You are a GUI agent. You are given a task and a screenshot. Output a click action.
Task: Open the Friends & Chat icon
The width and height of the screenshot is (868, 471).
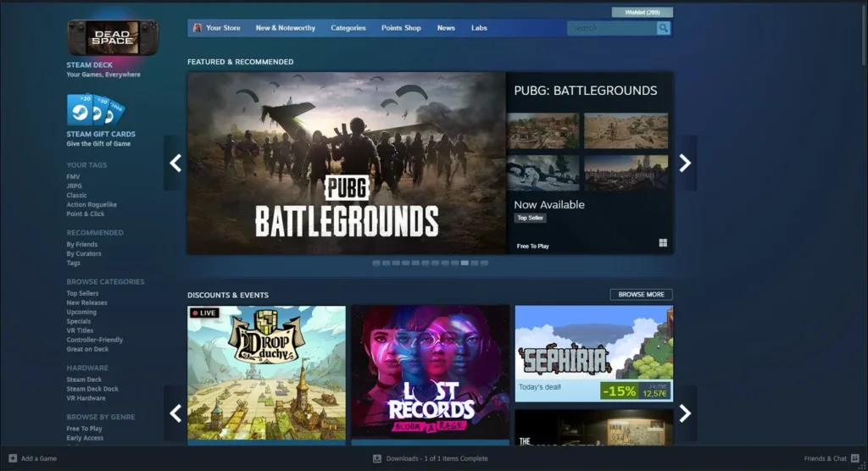click(855, 458)
